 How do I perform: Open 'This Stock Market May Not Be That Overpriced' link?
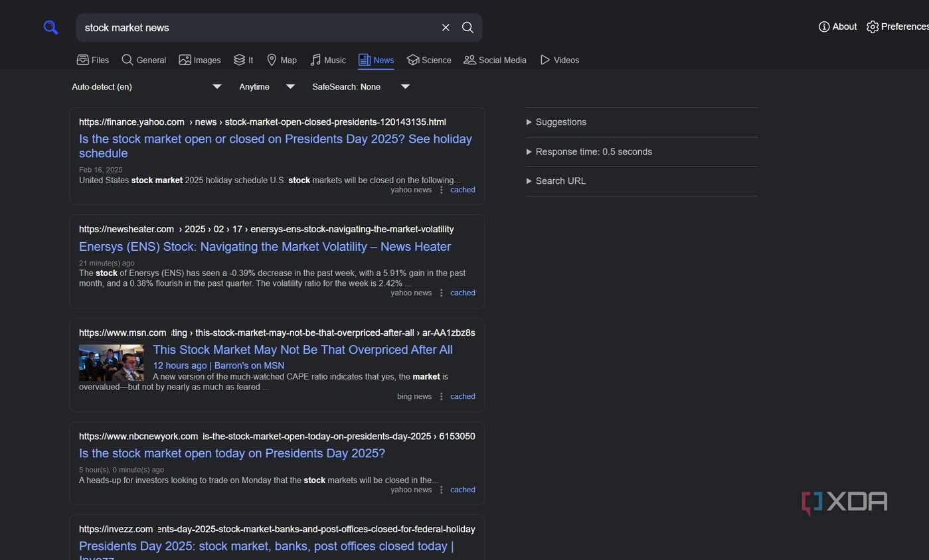tap(303, 350)
